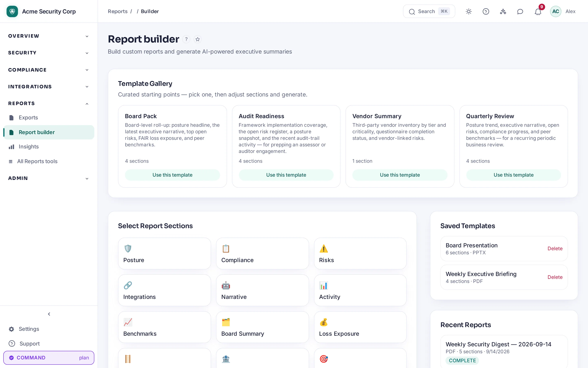This screenshot has width=588, height=368.
Task: Toggle the Compliance section card
Action: 262,253
